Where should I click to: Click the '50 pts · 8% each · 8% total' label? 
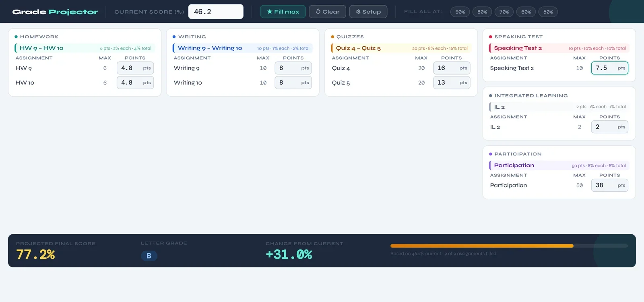[x=599, y=165]
